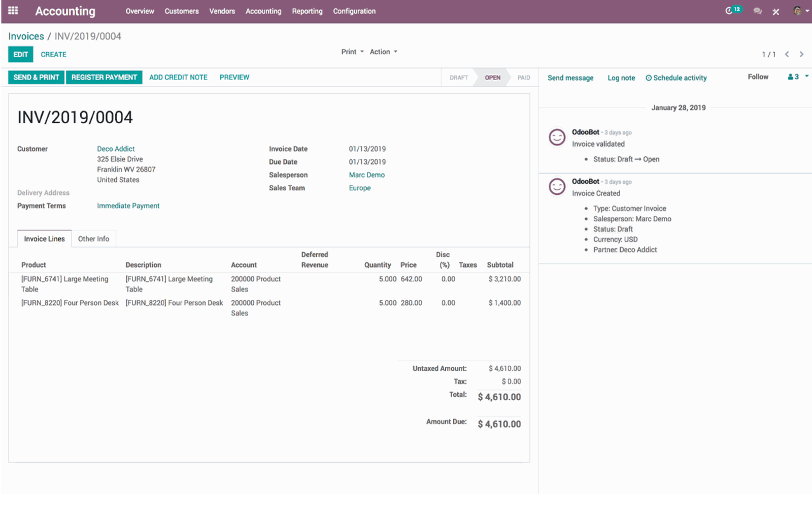Expand the Print dropdown
This screenshot has height=526, width=812.
pos(352,52)
